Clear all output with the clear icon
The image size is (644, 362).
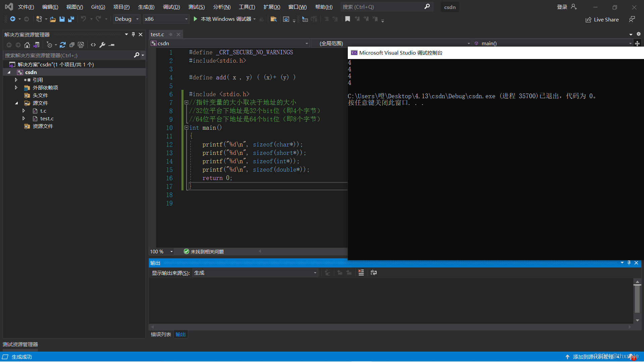tap(361, 273)
